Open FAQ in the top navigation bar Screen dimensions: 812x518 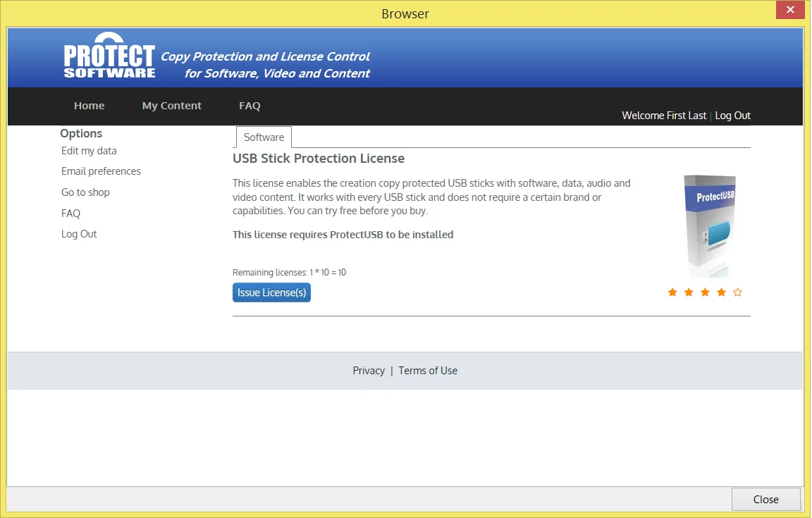(250, 106)
